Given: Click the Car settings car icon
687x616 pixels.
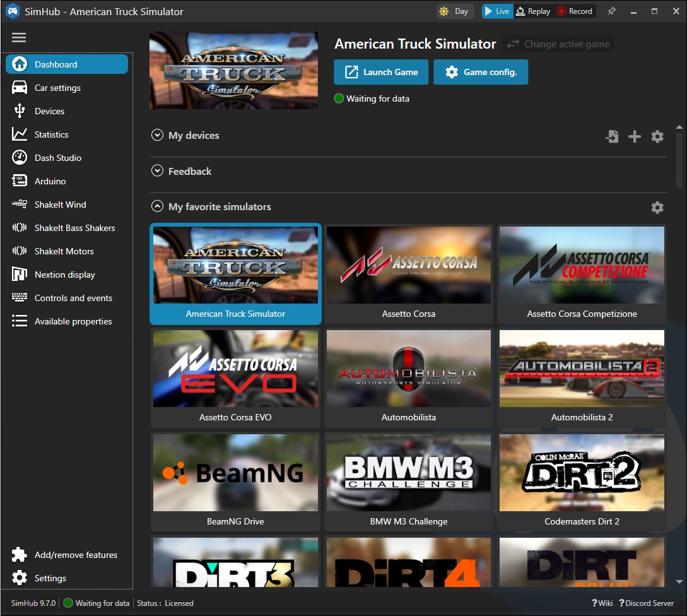Looking at the screenshot, I should pos(20,88).
